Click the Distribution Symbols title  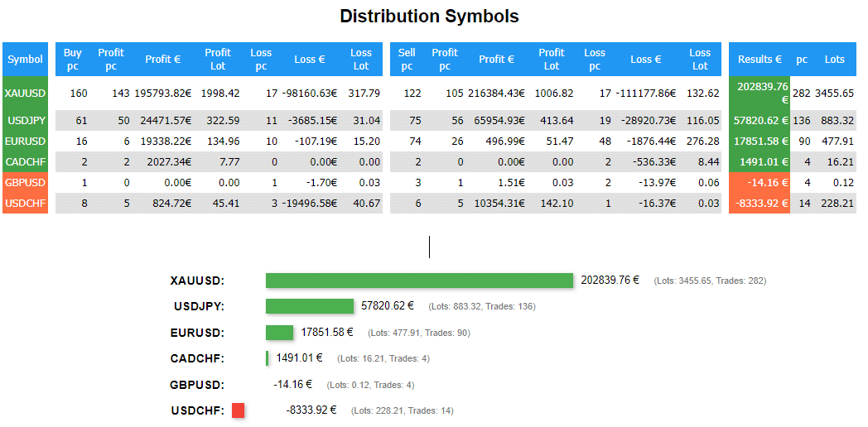[429, 17]
